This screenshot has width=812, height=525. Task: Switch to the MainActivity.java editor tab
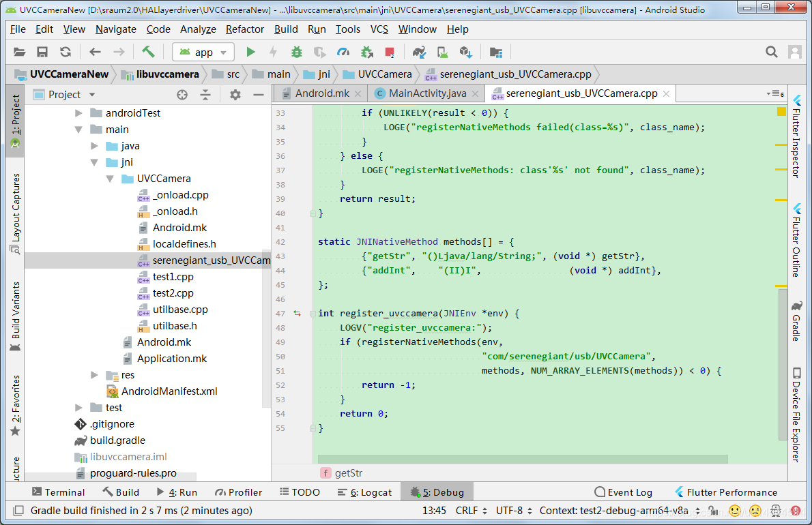(426, 93)
